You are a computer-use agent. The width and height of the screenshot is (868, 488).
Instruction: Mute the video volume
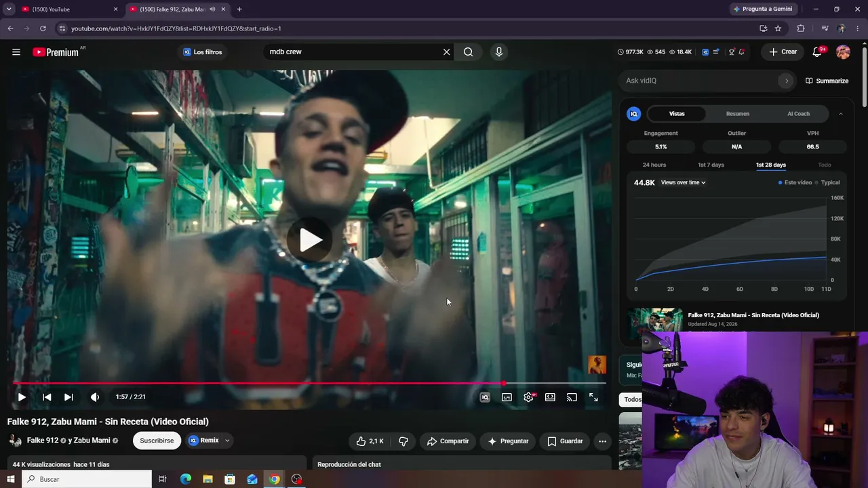[95, 397]
